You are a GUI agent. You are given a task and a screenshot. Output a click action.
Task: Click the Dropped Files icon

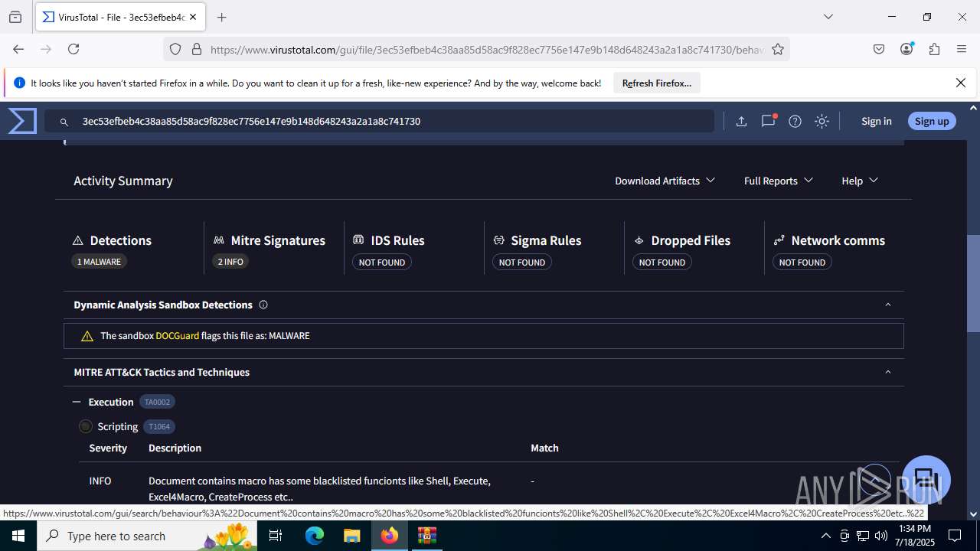[639, 240]
